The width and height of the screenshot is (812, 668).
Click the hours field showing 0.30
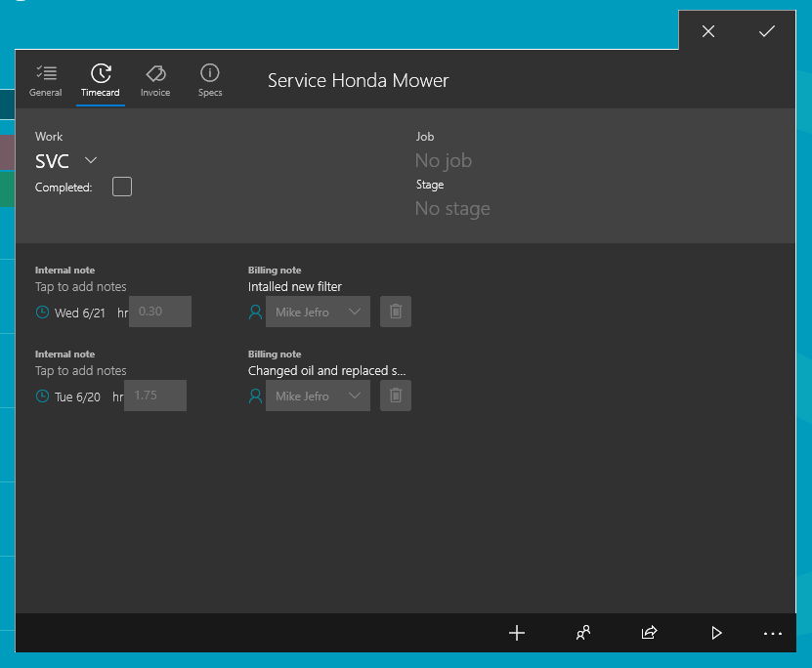point(160,313)
